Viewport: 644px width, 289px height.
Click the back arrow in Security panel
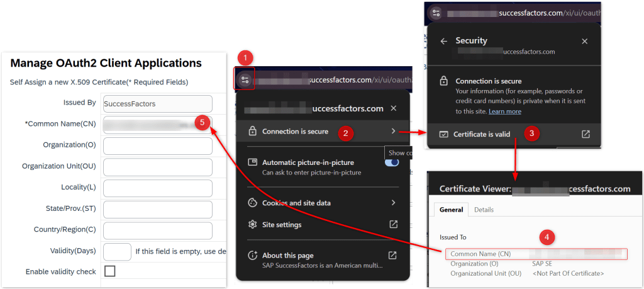pos(443,41)
